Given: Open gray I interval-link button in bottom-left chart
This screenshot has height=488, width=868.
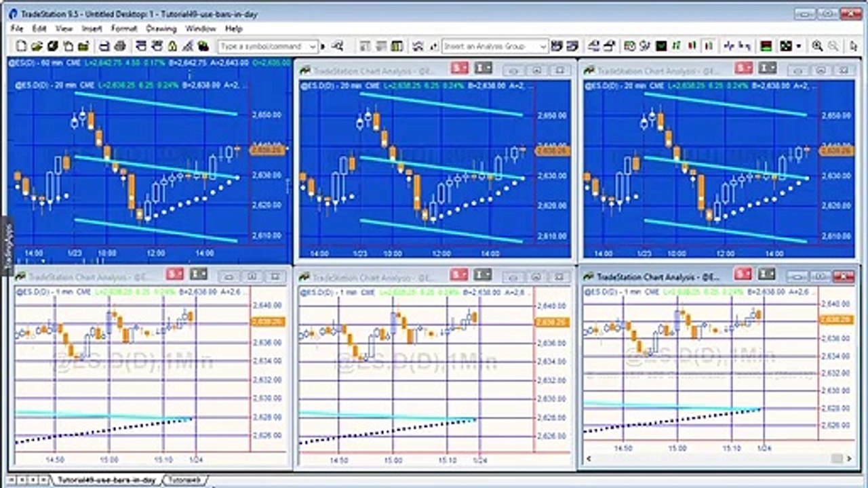Looking at the screenshot, I should (x=199, y=274).
